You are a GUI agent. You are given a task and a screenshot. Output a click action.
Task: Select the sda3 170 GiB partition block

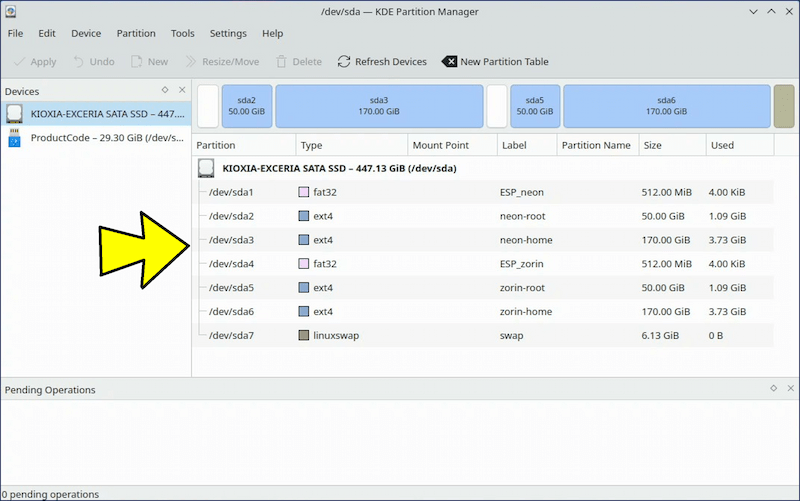[x=378, y=106]
